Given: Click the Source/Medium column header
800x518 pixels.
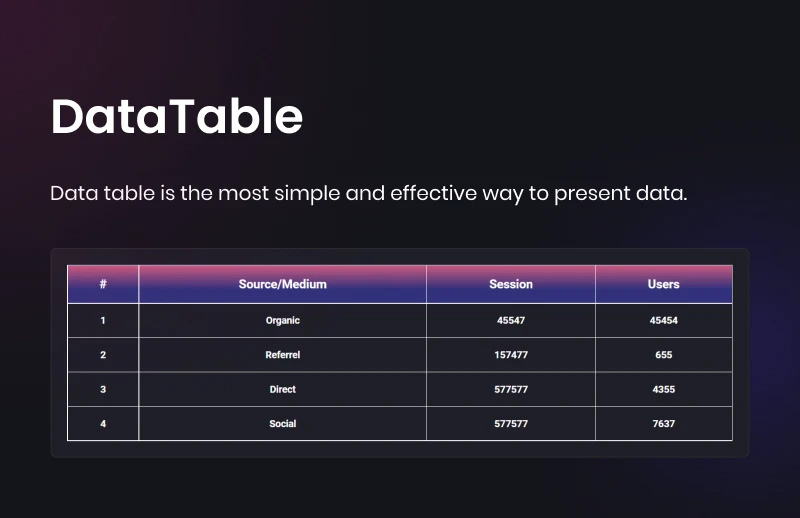Looking at the screenshot, I should [282, 284].
